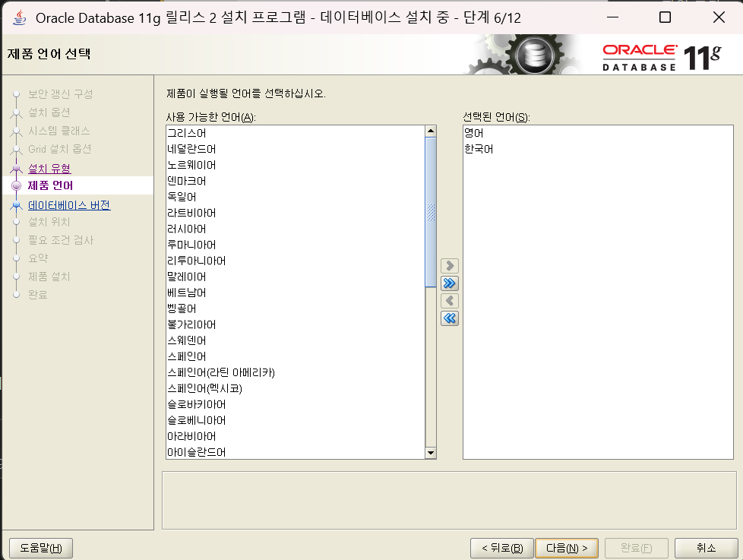Open the 설치 유형 step link
Image resolution: width=743 pixels, height=560 pixels.
pos(49,168)
